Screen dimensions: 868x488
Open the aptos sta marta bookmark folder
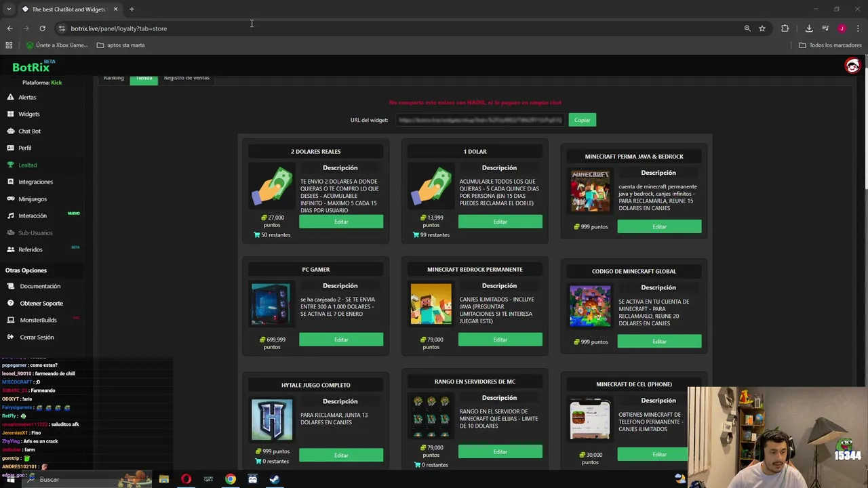pyautogui.click(x=121, y=45)
